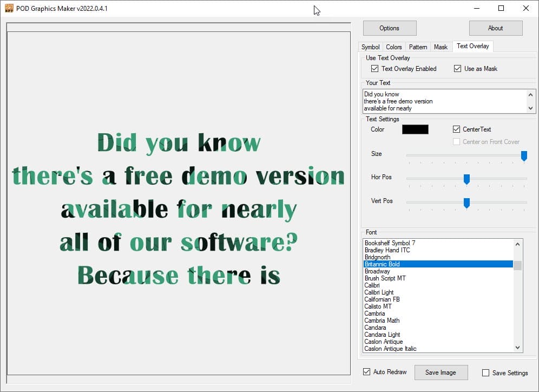
Task: Open the black text color swatch
Action: tap(415, 129)
